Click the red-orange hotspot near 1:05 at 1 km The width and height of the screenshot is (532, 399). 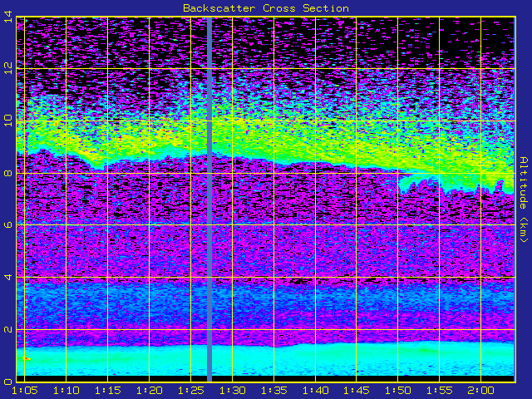coord(26,358)
